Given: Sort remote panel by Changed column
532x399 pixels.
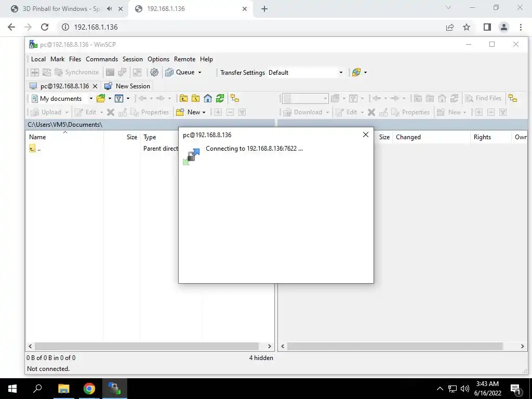Looking at the screenshot, I should click(431, 137).
